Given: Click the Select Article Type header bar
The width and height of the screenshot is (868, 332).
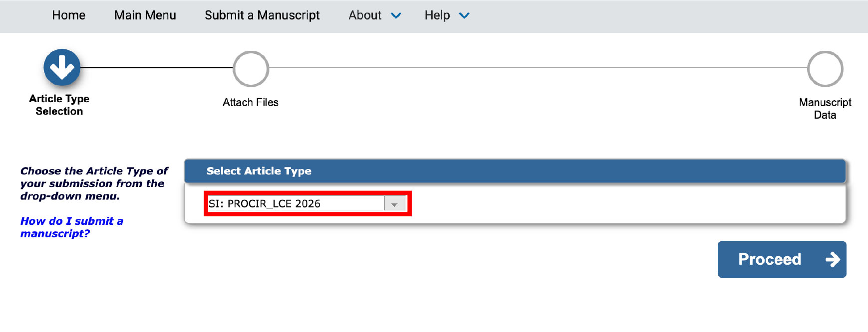Looking at the screenshot, I should (x=515, y=171).
